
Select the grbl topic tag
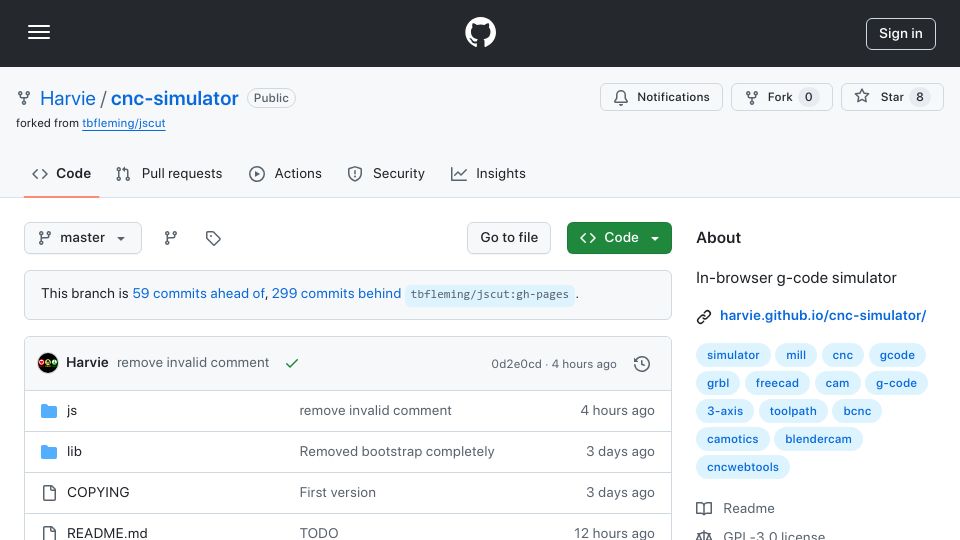pyautogui.click(x=718, y=383)
